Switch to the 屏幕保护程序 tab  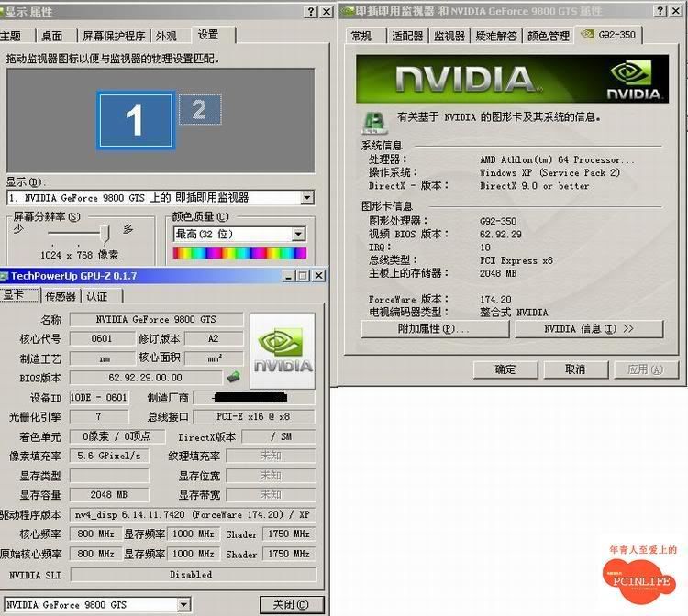pos(114,36)
